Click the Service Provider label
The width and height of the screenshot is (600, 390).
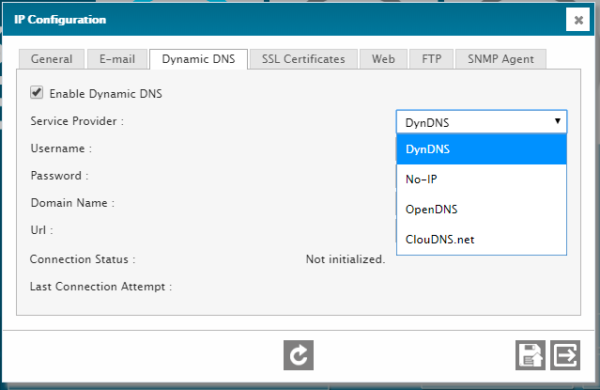77,121
